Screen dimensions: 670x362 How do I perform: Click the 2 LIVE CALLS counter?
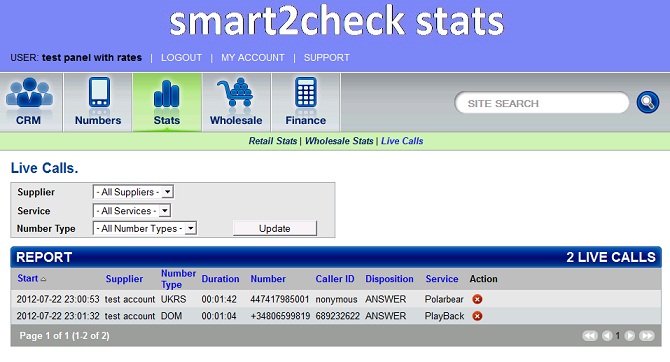611,257
